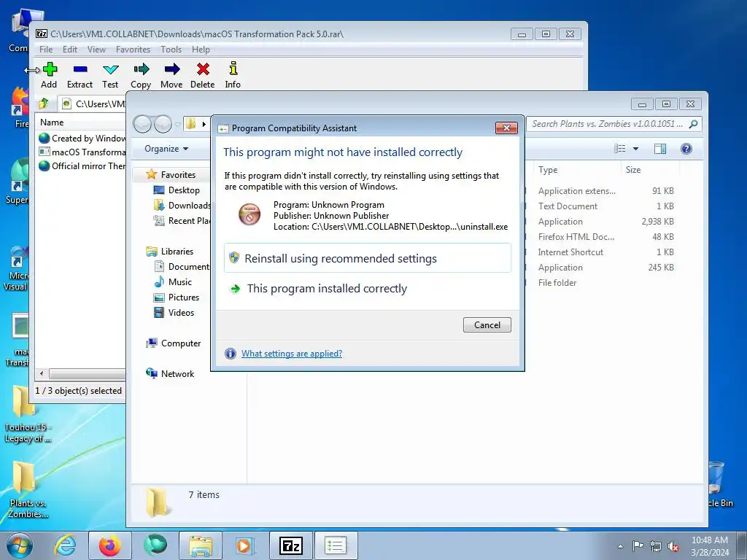Click the Copy icon in 7-Zip toolbar
This screenshot has height=560, width=747.
141,75
